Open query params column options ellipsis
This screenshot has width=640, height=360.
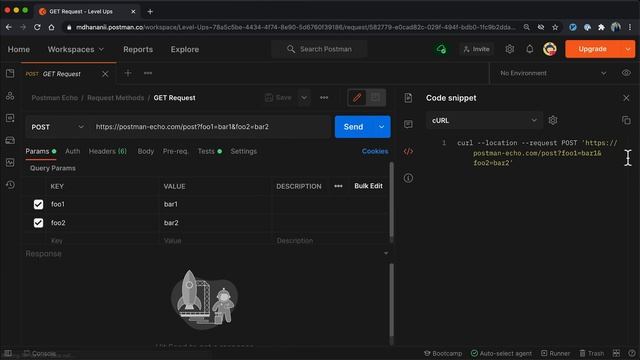(x=338, y=186)
